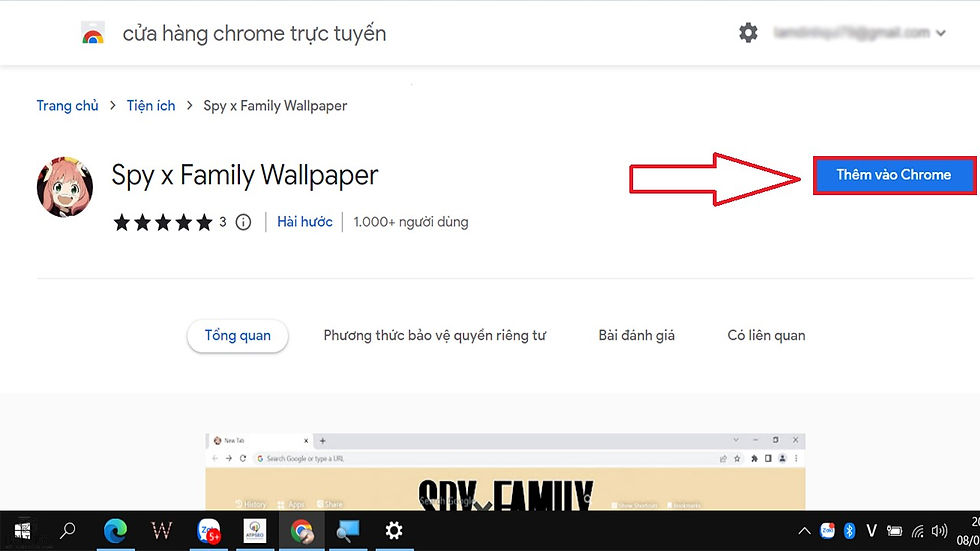
Task: Click the extension preview screenshot thumbnail
Action: coord(505,472)
